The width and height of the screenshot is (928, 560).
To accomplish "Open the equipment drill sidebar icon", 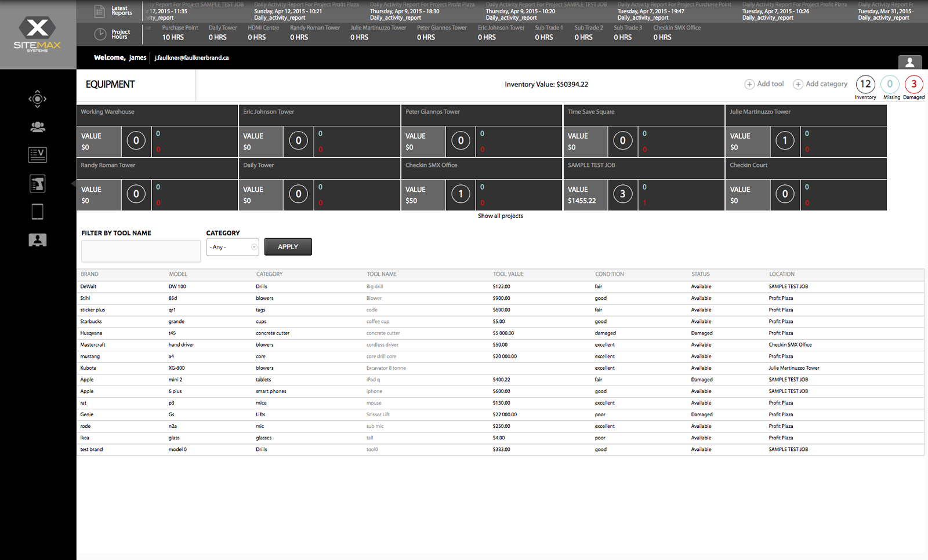I will [38, 184].
